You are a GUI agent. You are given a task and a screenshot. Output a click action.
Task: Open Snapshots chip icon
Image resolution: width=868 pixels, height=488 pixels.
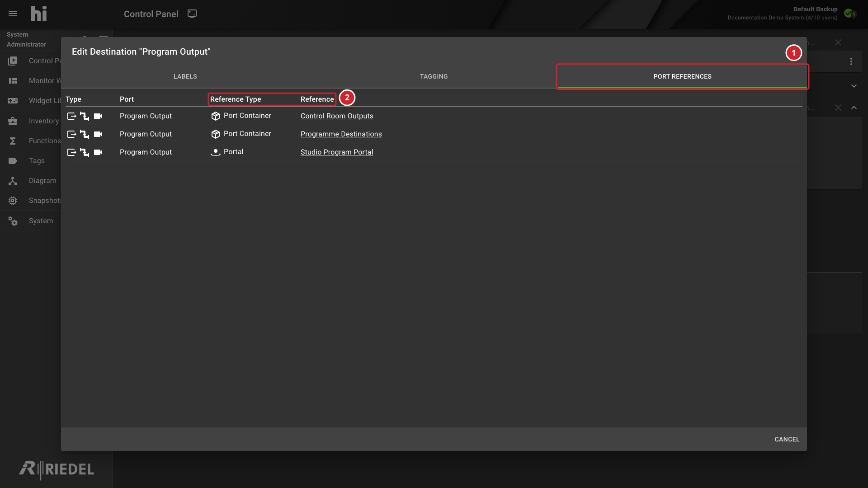coord(13,200)
